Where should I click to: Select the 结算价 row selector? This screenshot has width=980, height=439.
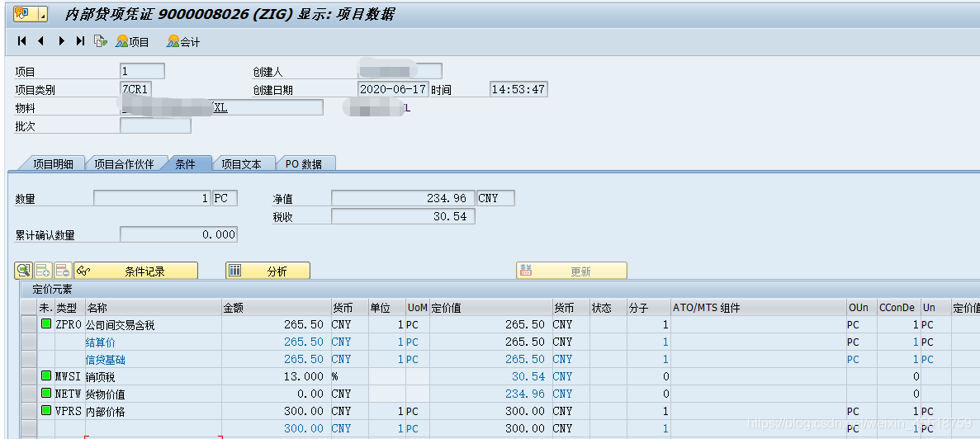tap(29, 342)
